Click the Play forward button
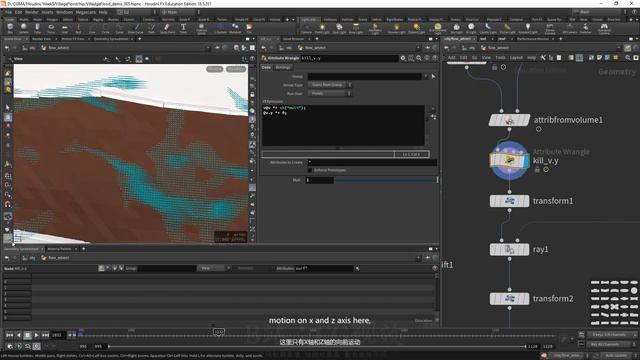The width and height of the screenshot is (640, 360). (36, 335)
